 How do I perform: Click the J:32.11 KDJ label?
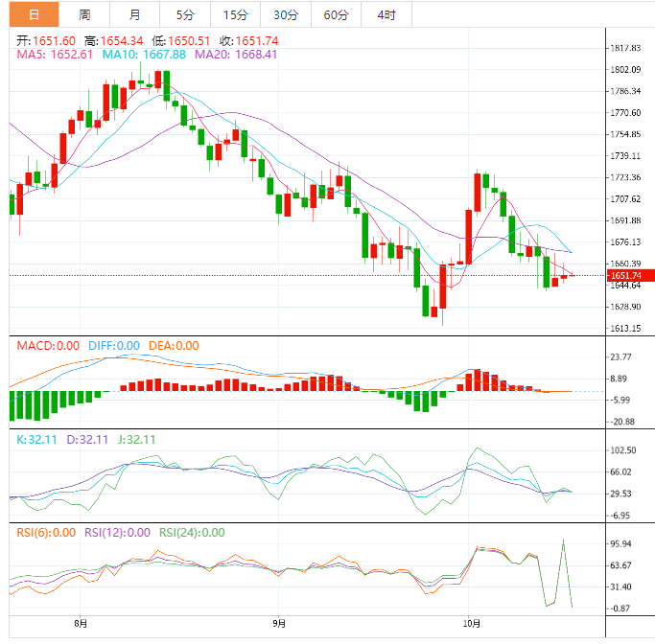(x=136, y=440)
